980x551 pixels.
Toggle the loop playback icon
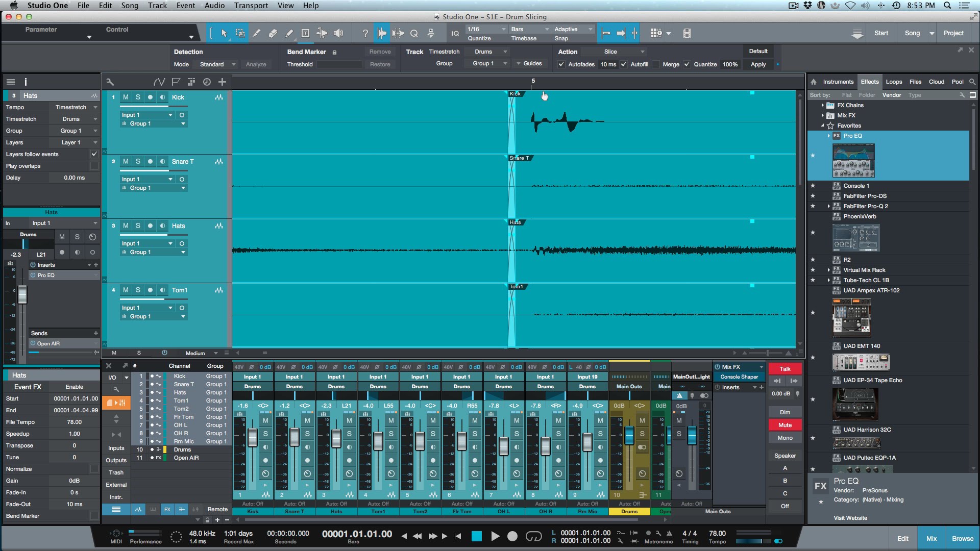[x=533, y=536]
